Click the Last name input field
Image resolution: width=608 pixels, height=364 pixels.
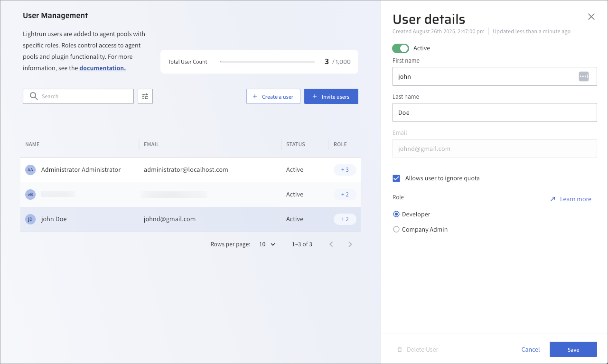click(x=494, y=112)
